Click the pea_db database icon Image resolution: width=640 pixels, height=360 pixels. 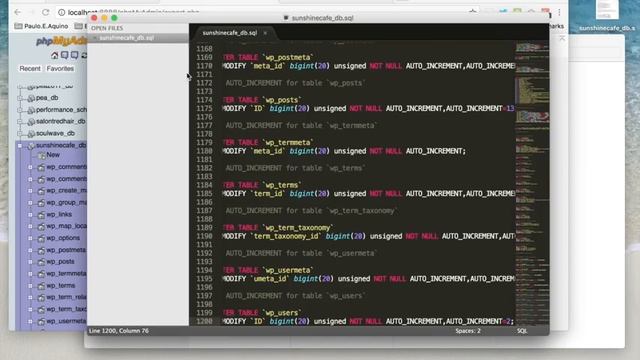31,98
